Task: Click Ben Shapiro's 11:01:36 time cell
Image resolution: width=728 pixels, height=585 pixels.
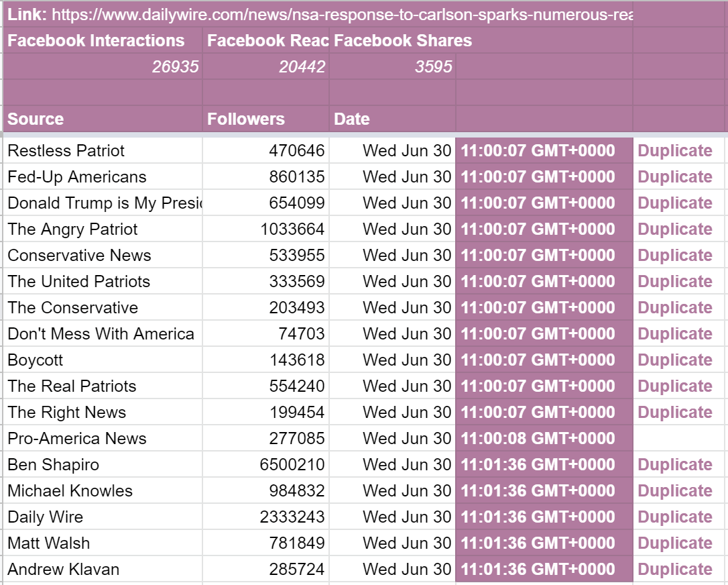Action: pyautogui.click(x=544, y=465)
